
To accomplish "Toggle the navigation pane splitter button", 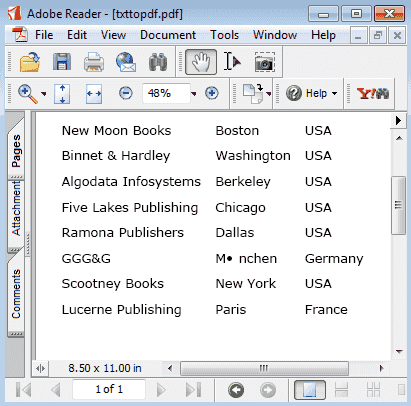I will tap(40, 369).
